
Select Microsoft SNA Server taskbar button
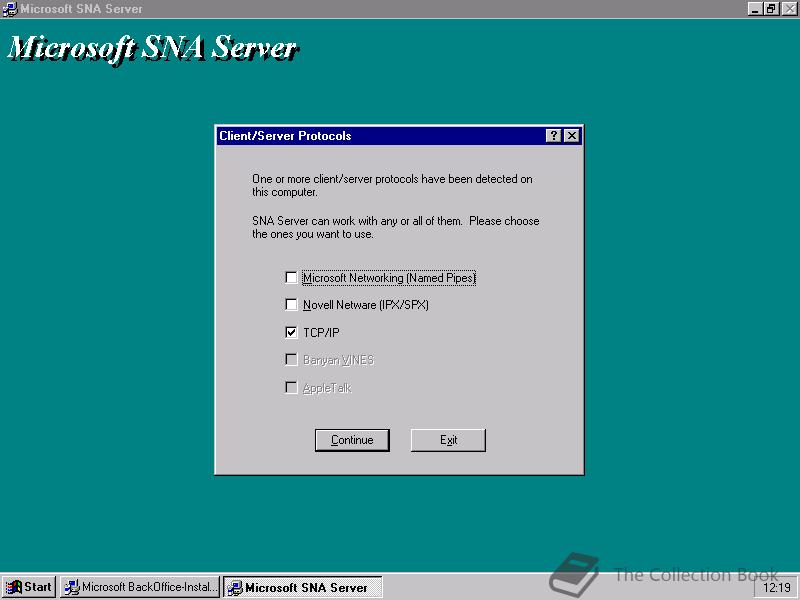coord(303,587)
